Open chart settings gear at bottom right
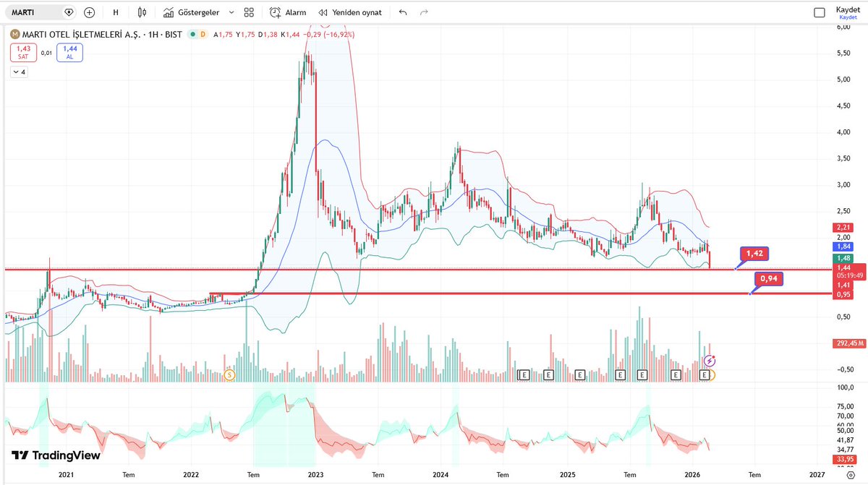Image resolution: width=868 pixels, height=485 pixels. pyautogui.click(x=851, y=475)
